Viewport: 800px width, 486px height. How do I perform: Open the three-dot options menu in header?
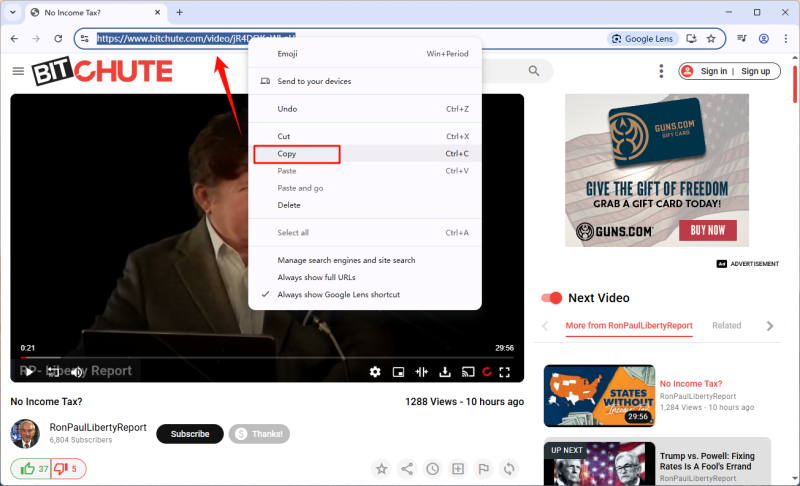[x=661, y=71]
